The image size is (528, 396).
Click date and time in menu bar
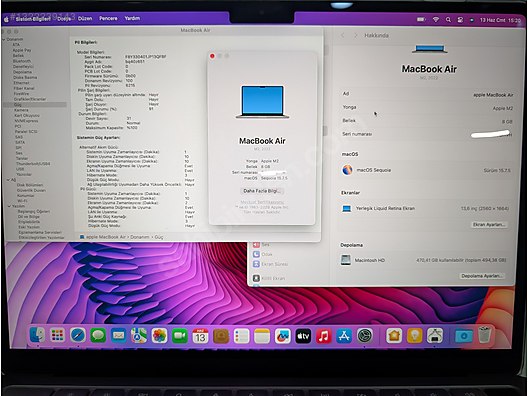pos(500,20)
